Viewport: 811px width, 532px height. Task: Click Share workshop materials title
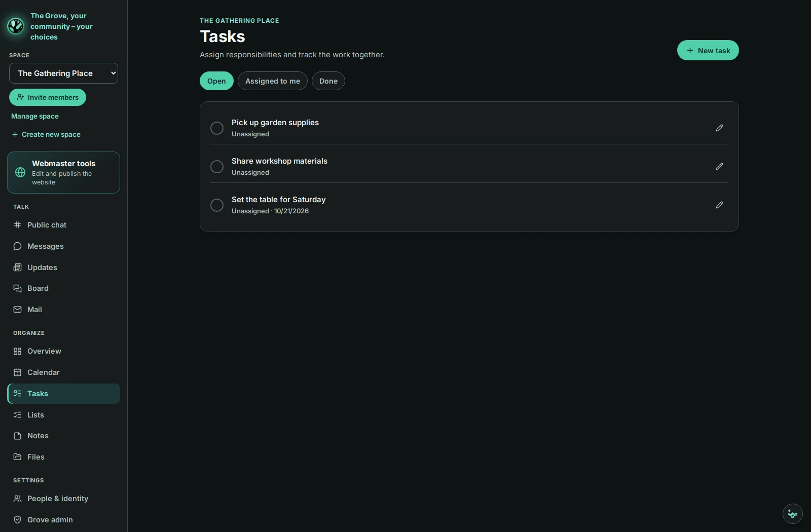pos(279,161)
